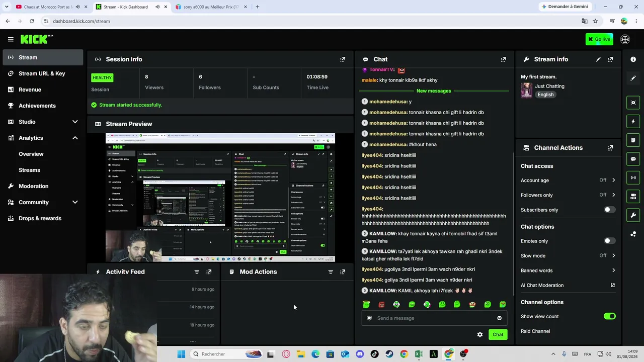Open Drops & rewards page
644x362 pixels.
point(43,218)
